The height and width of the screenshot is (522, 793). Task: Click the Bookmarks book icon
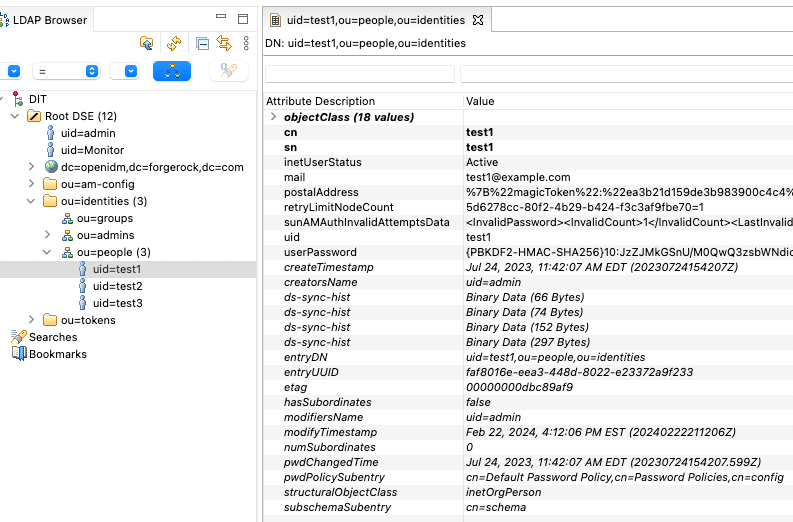[19, 354]
